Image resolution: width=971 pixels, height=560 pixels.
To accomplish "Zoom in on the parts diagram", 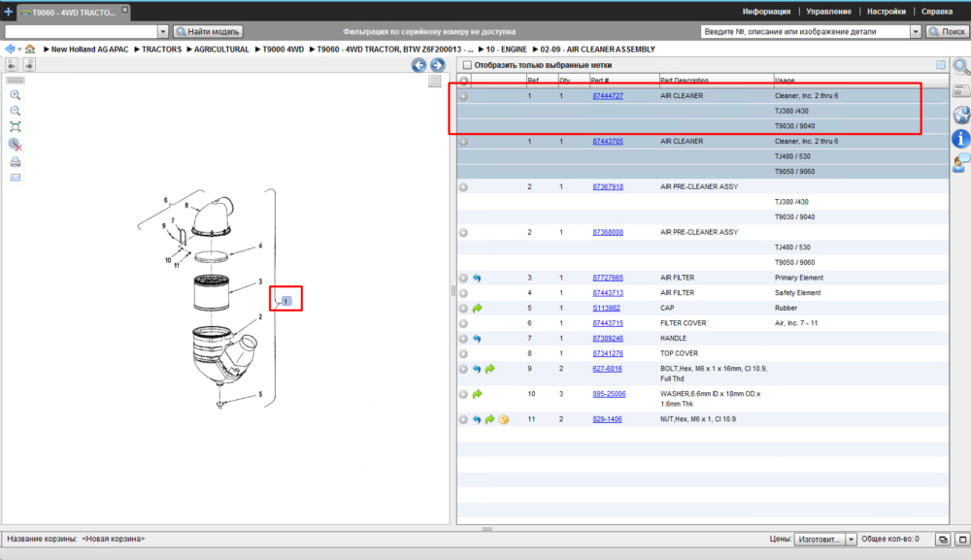I will click(15, 95).
